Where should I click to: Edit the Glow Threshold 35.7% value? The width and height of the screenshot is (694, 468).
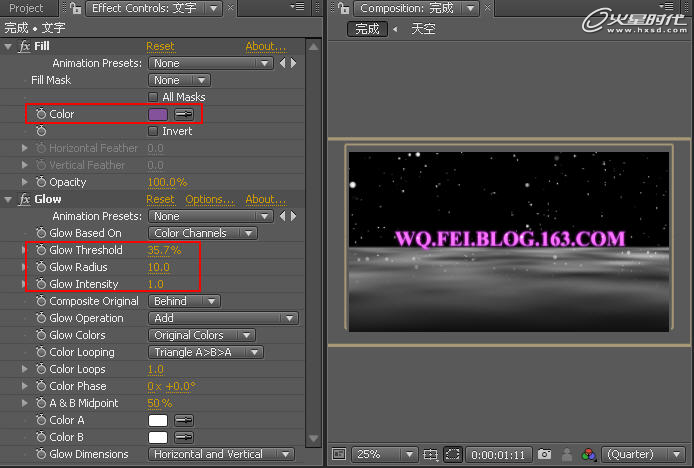164,250
